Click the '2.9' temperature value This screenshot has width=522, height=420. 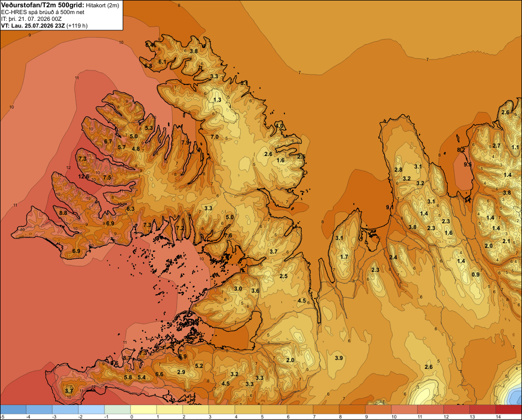pos(181,372)
